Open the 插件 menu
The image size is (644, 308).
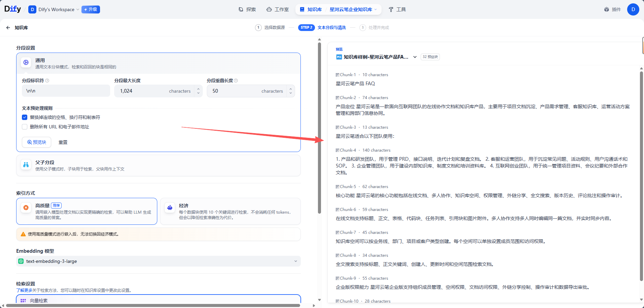[613, 9]
